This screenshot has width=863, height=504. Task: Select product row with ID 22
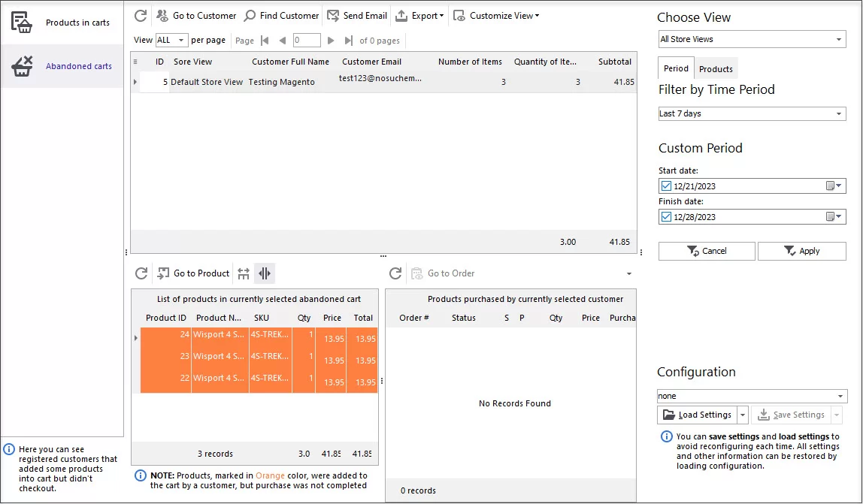tap(259, 382)
